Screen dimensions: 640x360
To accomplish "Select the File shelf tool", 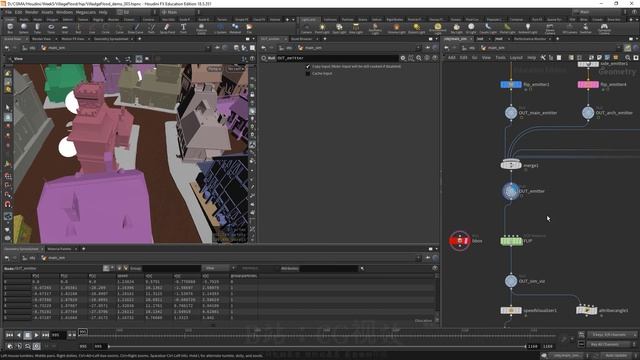I will pyautogui.click(x=249, y=28).
